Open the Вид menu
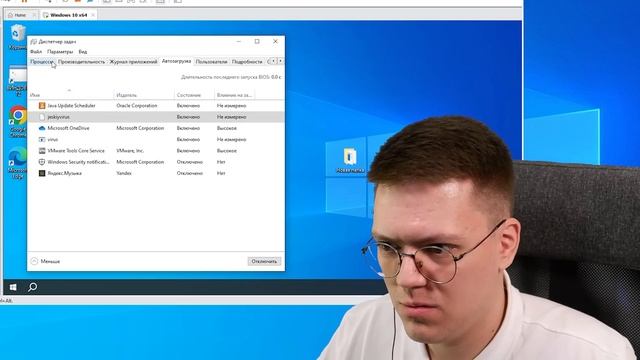 click(82, 52)
